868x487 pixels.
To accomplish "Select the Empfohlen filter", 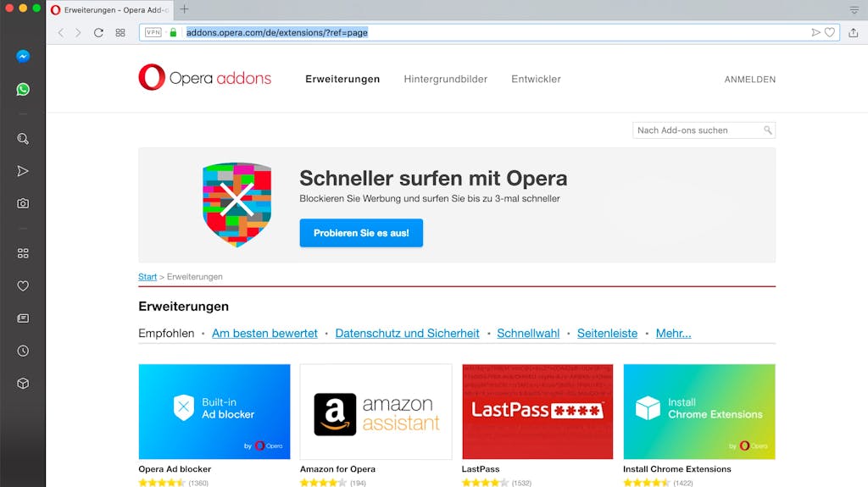I will point(166,333).
